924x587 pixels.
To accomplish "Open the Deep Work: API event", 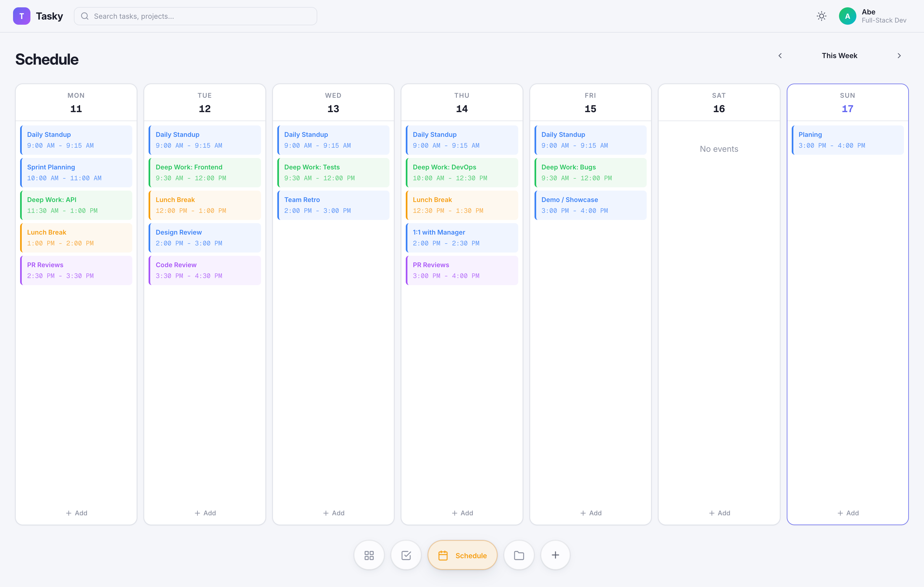I will tap(76, 205).
